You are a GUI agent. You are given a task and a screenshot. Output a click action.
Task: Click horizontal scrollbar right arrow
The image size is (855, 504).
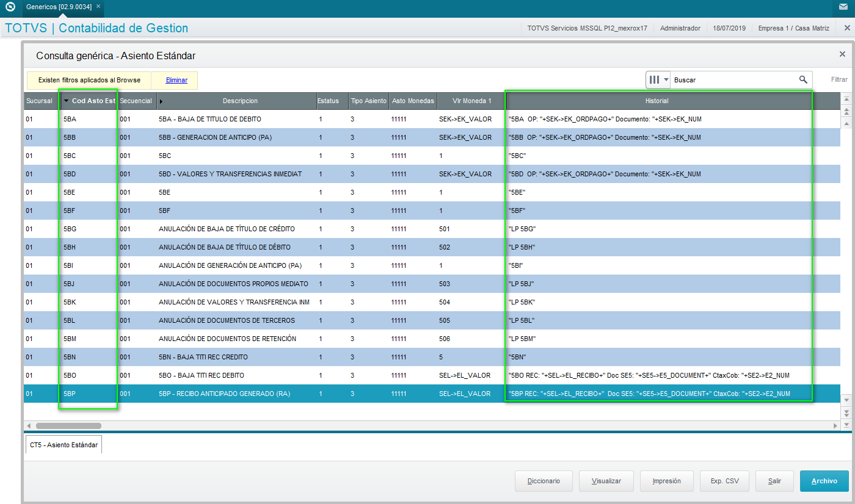click(x=836, y=425)
